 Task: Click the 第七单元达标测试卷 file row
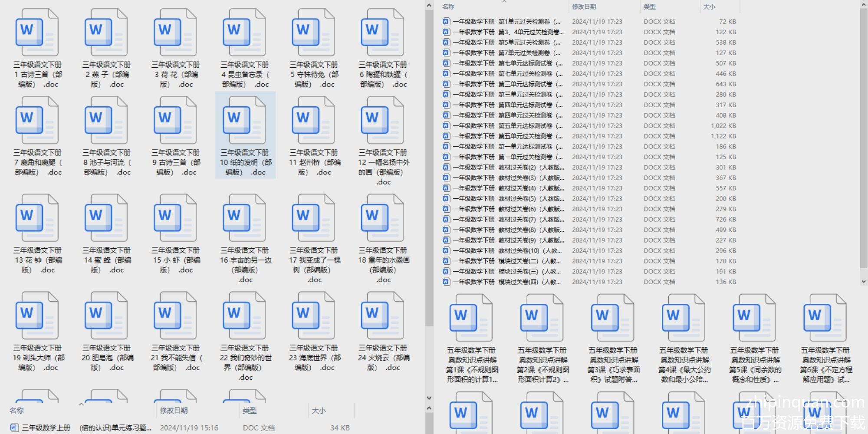589,63
